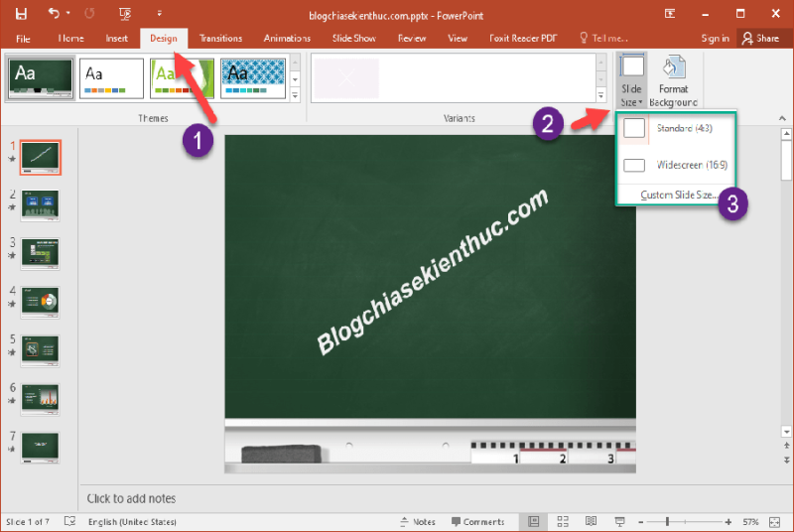Open Ribbon Display Options icon
Viewport: 794px width, 532px height.
point(669,14)
